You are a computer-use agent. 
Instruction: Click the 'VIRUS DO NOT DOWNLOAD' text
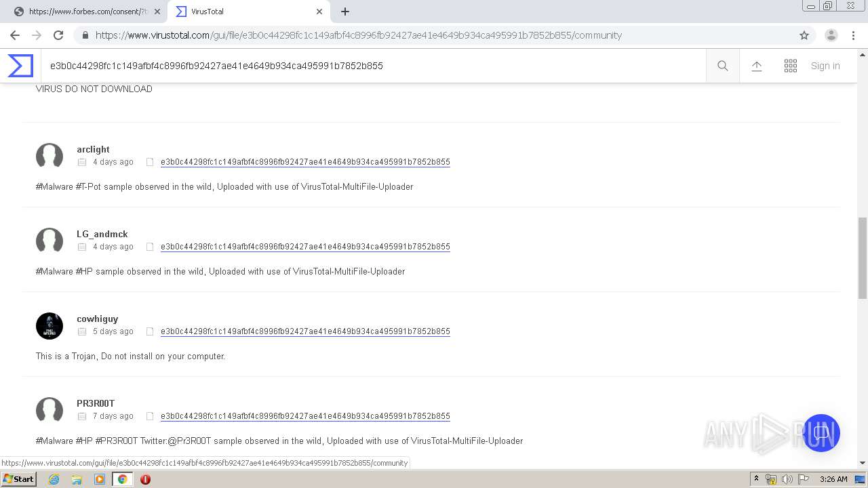pyautogui.click(x=94, y=89)
